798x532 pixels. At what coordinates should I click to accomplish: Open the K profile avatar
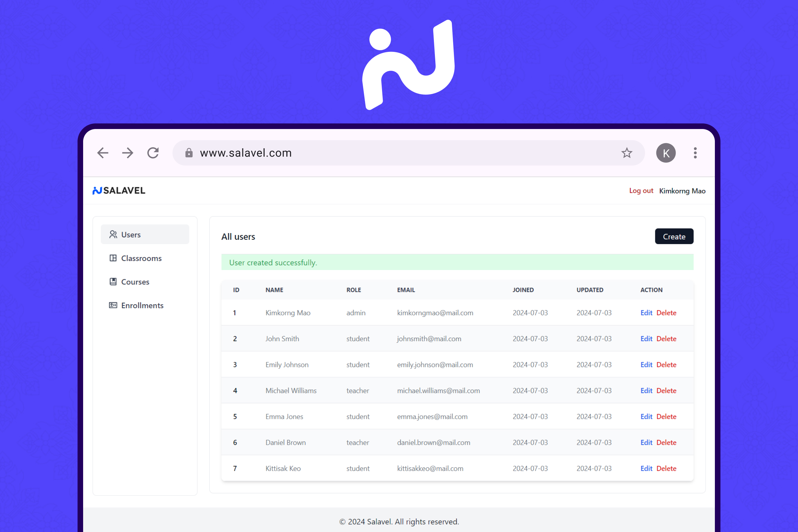click(x=665, y=153)
